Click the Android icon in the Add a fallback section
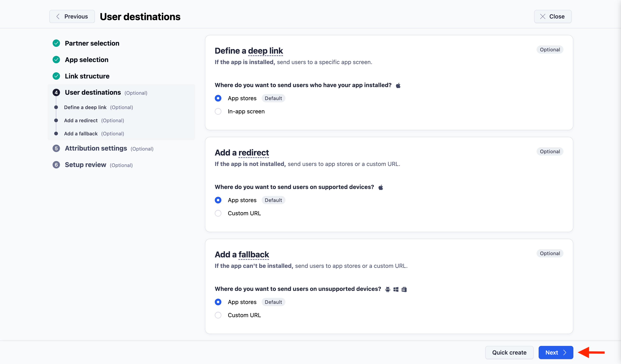Viewport: 621px width, 364px height. click(x=388, y=289)
